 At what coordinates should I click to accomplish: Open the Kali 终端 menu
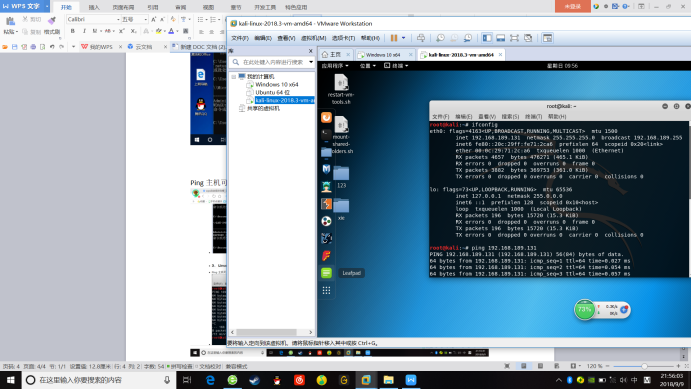(396, 66)
